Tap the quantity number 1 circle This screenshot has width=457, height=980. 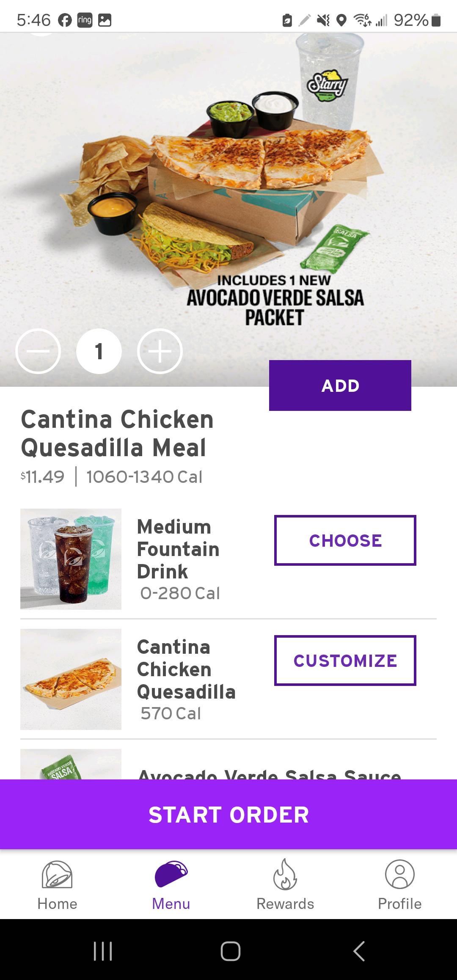point(99,351)
